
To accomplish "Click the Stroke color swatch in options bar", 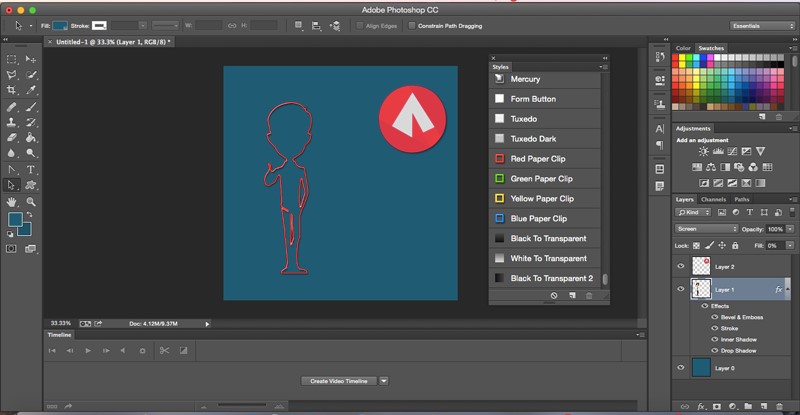I will click(x=99, y=26).
